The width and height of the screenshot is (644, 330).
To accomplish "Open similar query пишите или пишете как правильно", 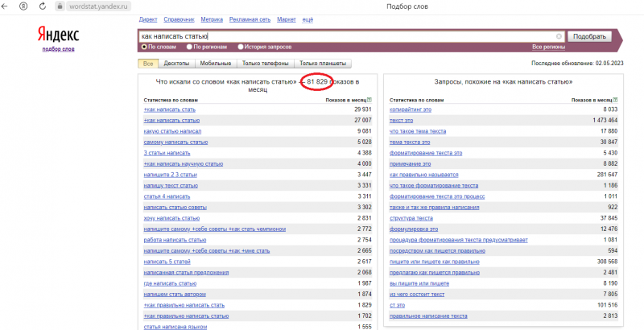I will coord(435,262).
